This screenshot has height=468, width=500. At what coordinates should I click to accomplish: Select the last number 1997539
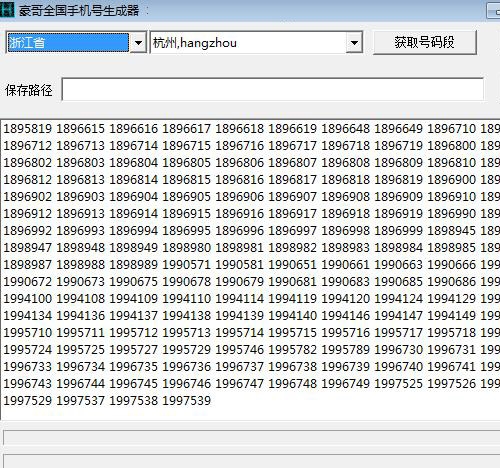pyautogui.click(x=186, y=401)
